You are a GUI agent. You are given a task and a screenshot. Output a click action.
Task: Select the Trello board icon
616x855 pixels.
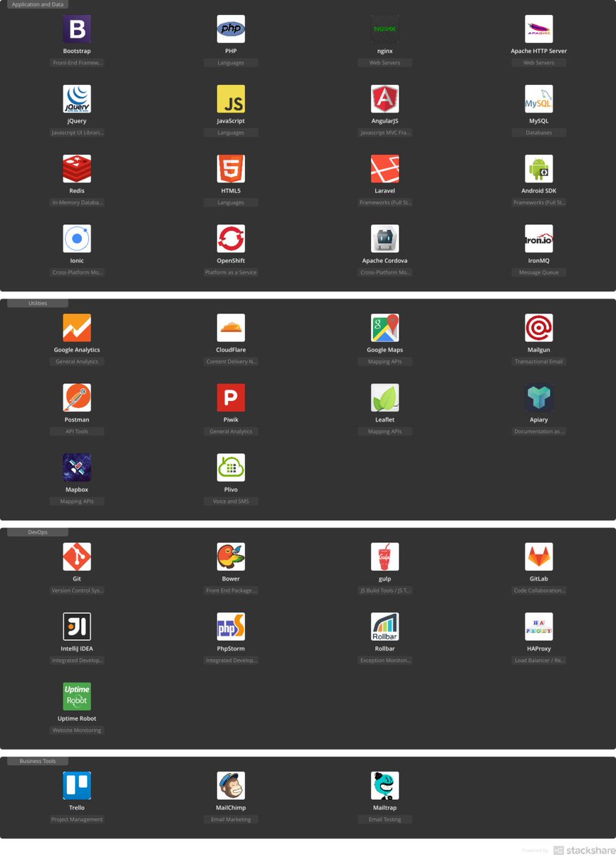pyautogui.click(x=77, y=785)
